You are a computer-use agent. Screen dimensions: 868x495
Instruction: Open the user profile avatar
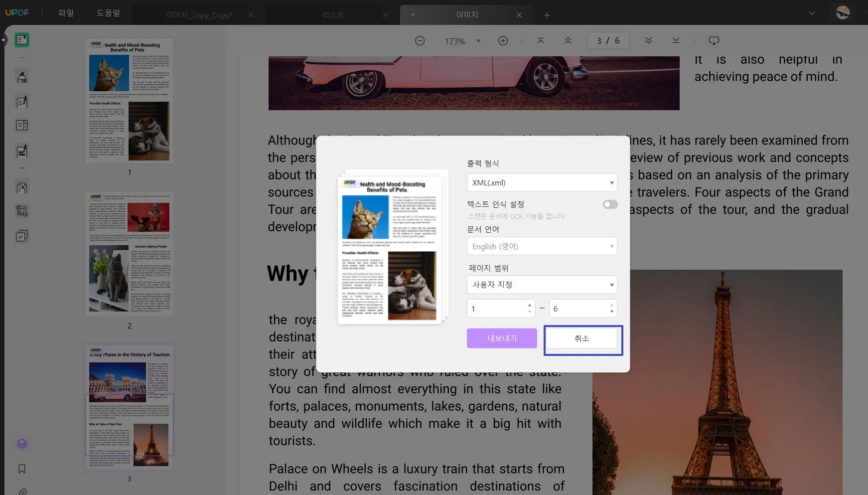(x=843, y=12)
